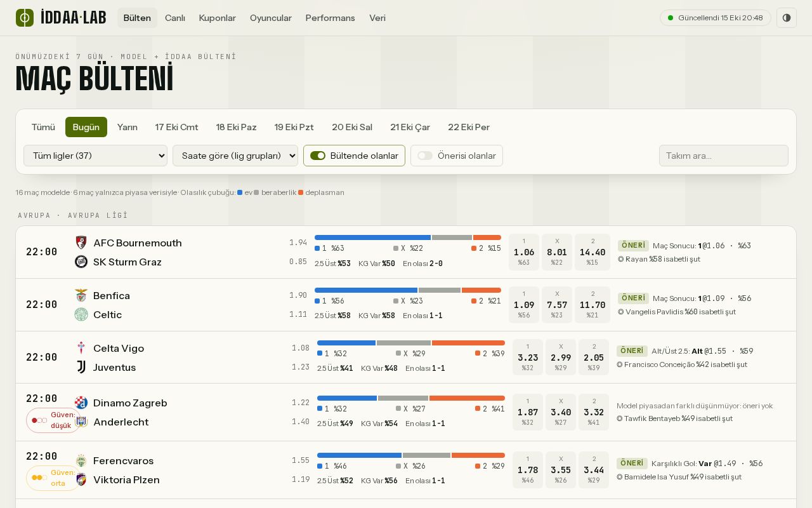Select home win odds 1.06 for Bournemouth
812x508 pixels.
click(x=524, y=252)
